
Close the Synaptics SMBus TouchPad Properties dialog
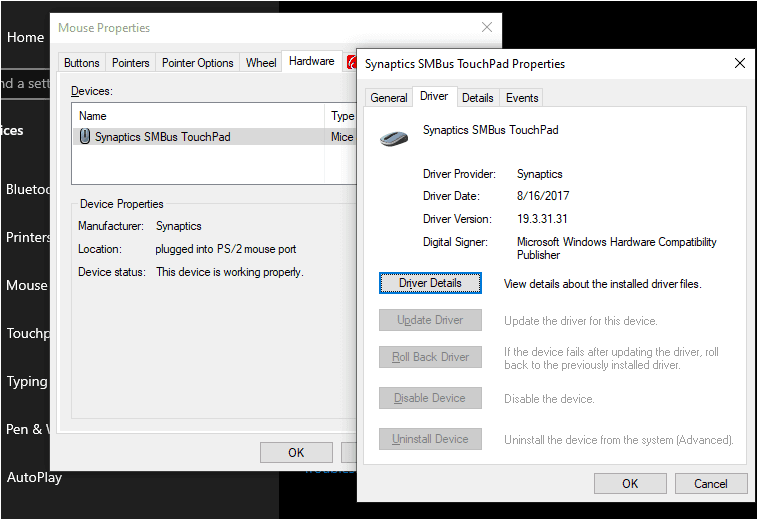coord(740,63)
